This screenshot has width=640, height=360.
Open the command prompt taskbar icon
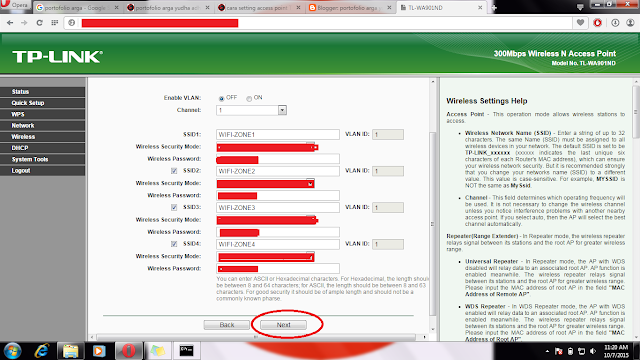pyautogui.click(x=187, y=351)
